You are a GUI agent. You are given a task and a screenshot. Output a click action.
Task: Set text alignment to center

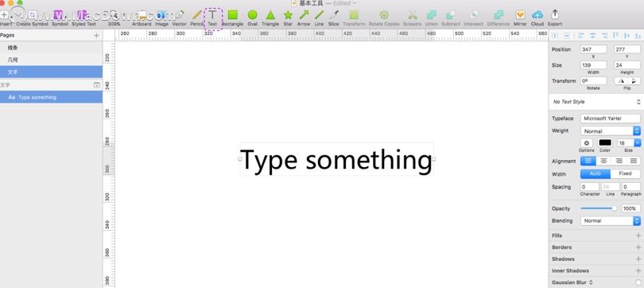coord(603,161)
